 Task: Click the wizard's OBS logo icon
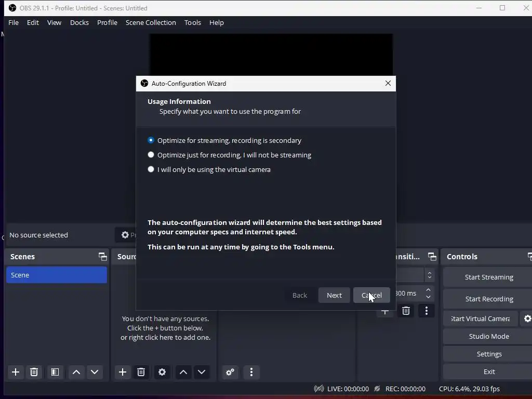pos(144,83)
